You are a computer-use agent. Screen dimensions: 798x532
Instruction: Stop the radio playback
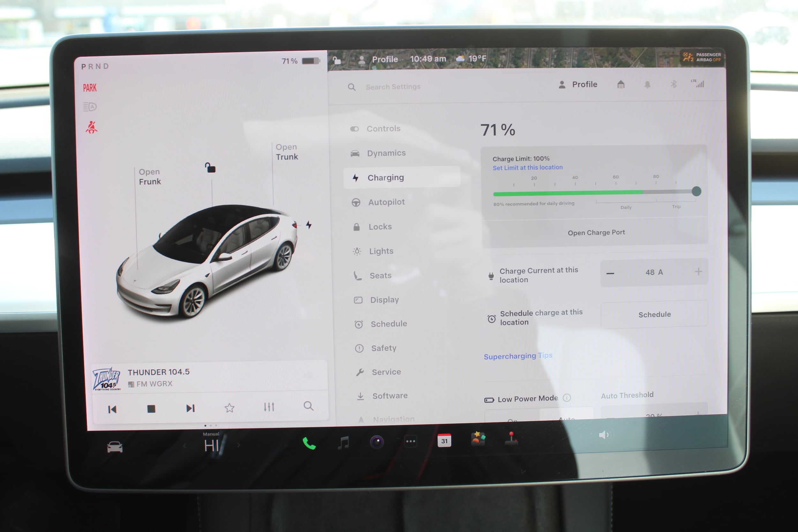pos(151,408)
